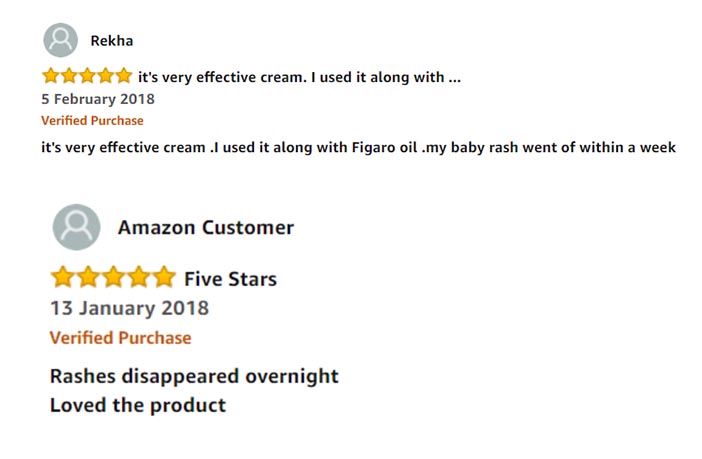Select middle star in Amazon Customer's rating
The height and width of the screenshot is (459, 702).
(113, 276)
